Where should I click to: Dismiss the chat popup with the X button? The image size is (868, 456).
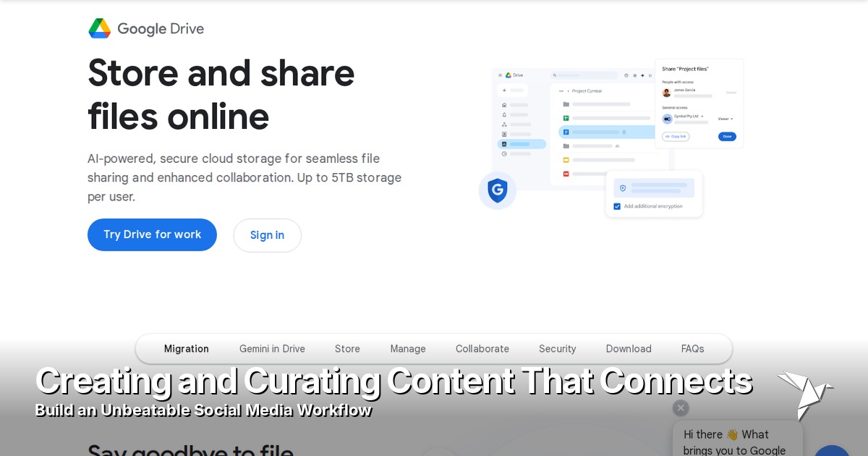point(681,408)
